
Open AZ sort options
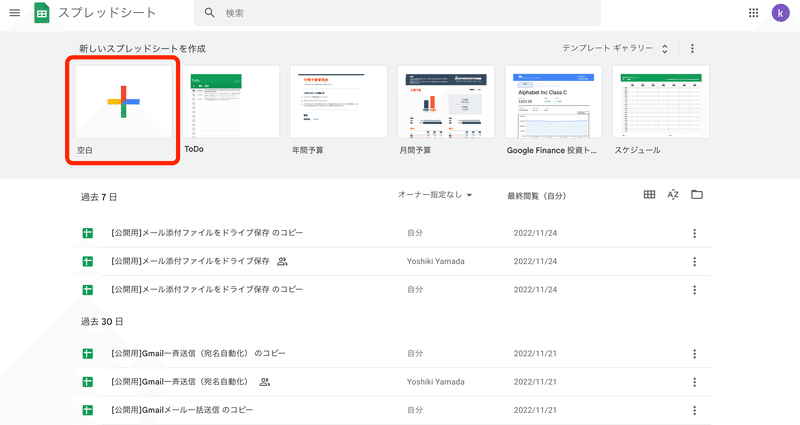pyautogui.click(x=673, y=194)
